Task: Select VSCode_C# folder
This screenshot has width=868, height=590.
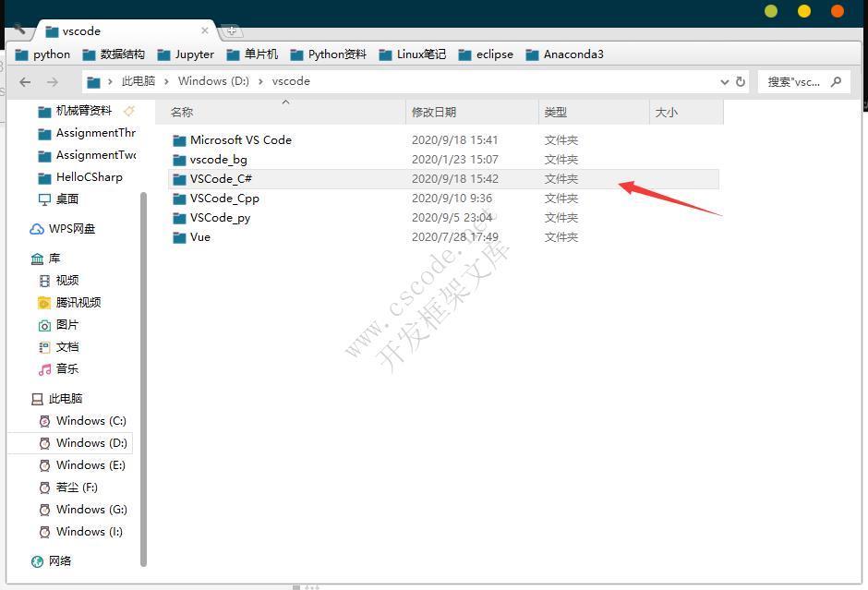Action: coord(443,179)
